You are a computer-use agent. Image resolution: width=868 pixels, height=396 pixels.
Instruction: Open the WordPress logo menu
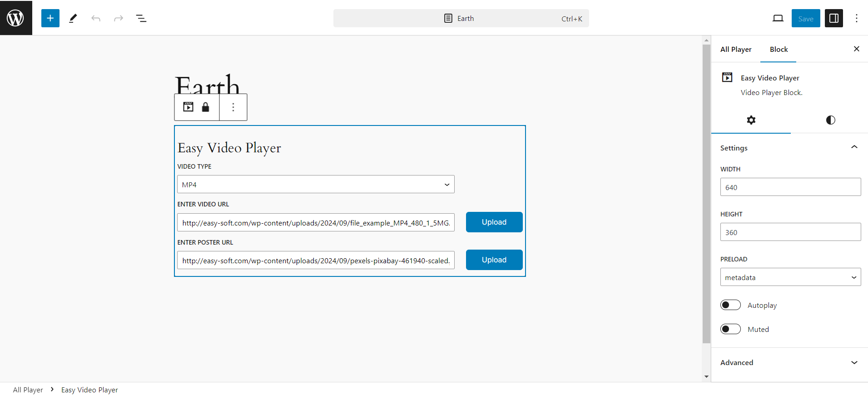click(16, 18)
